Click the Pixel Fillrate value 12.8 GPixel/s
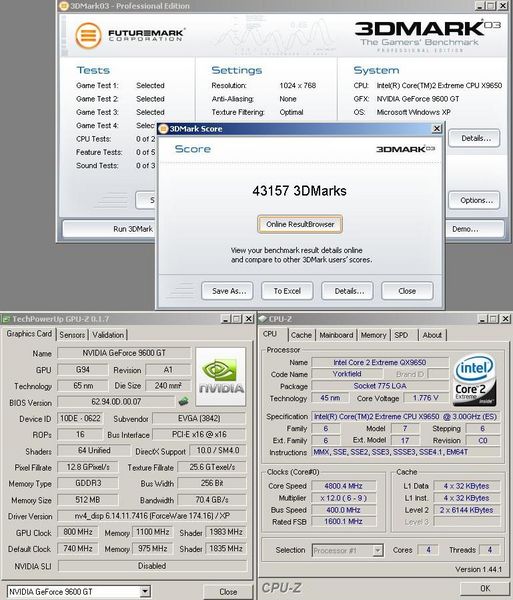 click(88, 467)
